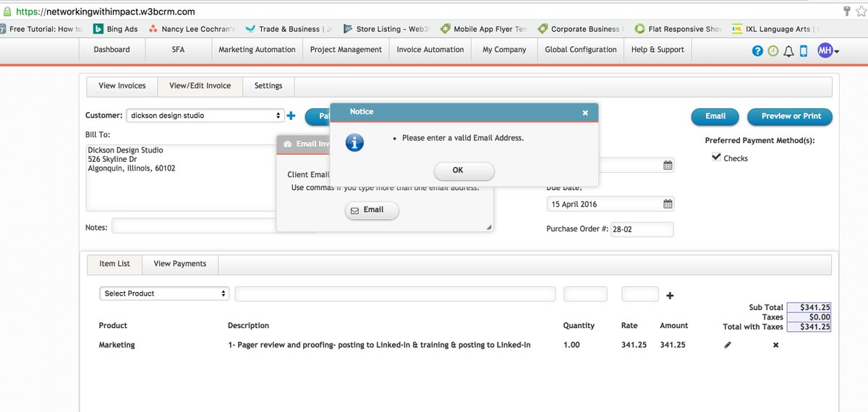Click the key icon in address bar

(x=847, y=12)
